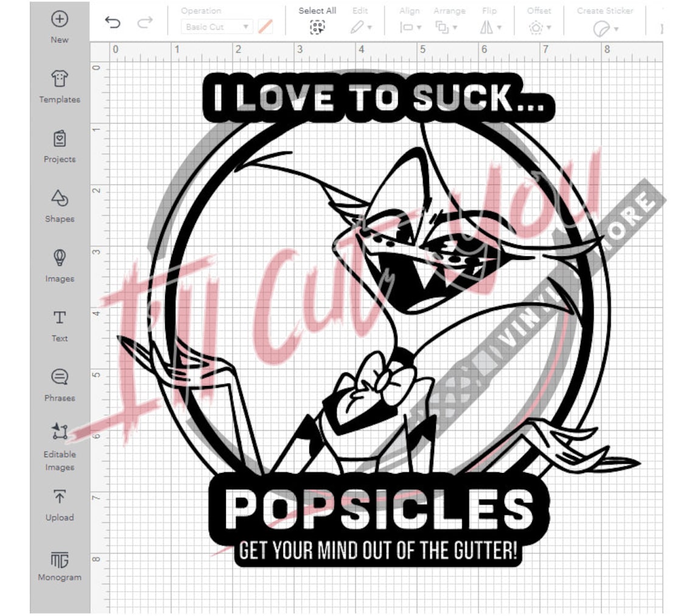Open the Monogram maker
Viewport: 694px width, 616px height.
pos(59,562)
